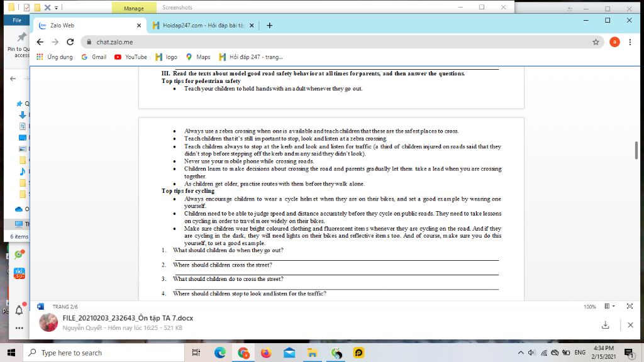Click the green chat icon in the Zalo sidebar

tap(19, 255)
